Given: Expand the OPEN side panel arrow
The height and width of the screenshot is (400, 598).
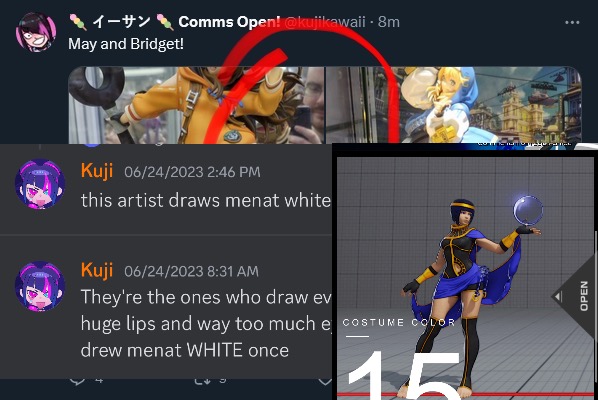Looking at the screenshot, I should (573, 296).
